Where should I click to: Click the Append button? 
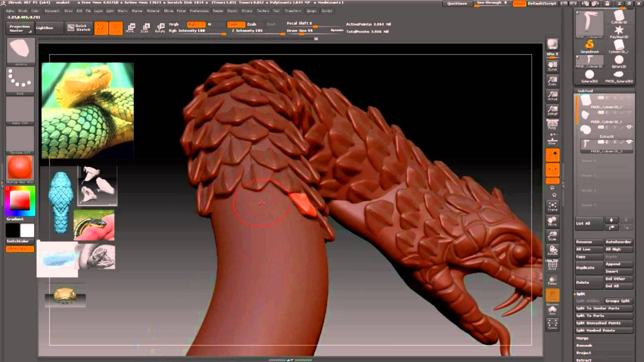[x=618, y=264]
